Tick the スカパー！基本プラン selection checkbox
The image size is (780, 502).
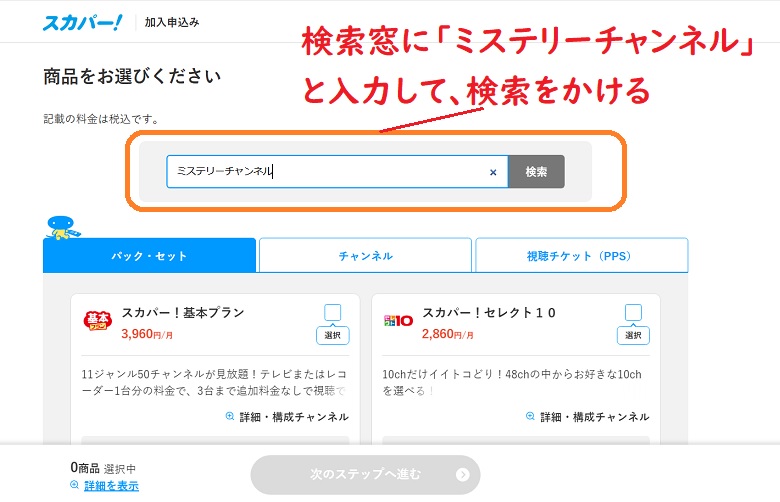(332, 312)
